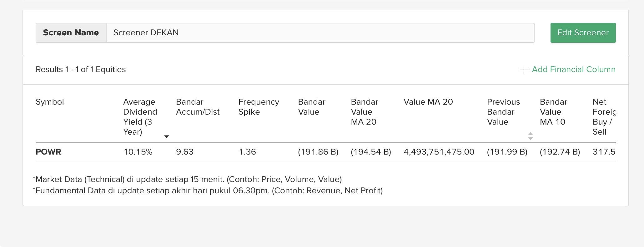644x247 pixels.
Task: Sort by the Symbol column header
Action: tap(50, 102)
